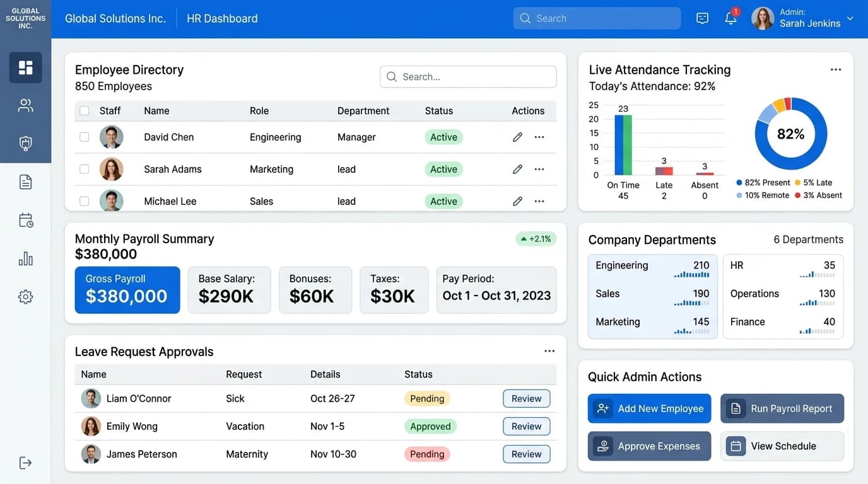The image size is (868, 484).
Task: Click the Approve Expenses button
Action: [x=650, y=446]
